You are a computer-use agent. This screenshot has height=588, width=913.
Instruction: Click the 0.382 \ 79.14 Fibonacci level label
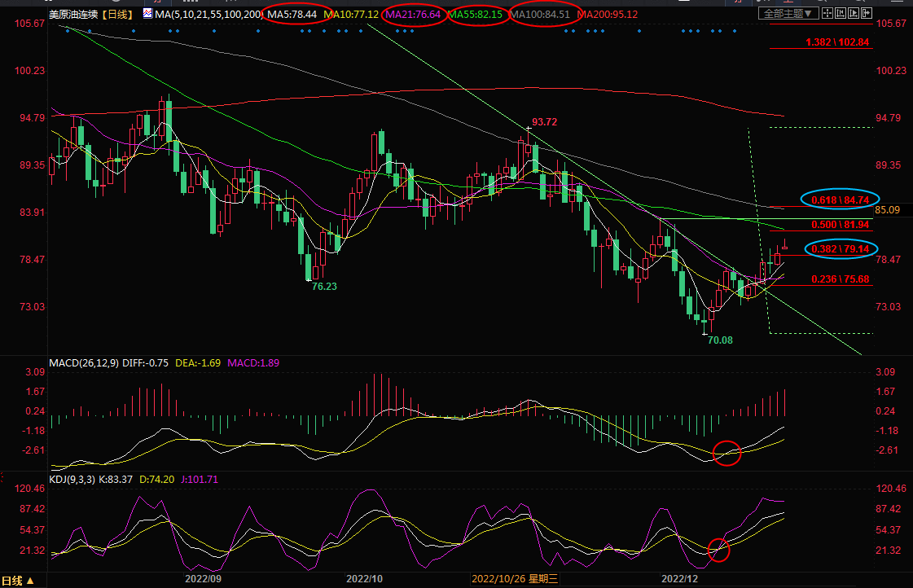click(841, 248)
